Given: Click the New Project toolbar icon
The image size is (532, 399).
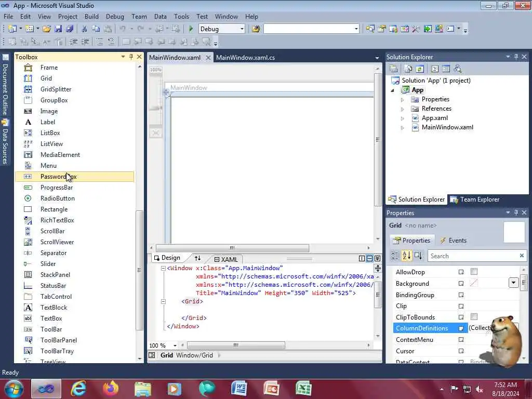Looking at the screenshot, I should point(12,29).
